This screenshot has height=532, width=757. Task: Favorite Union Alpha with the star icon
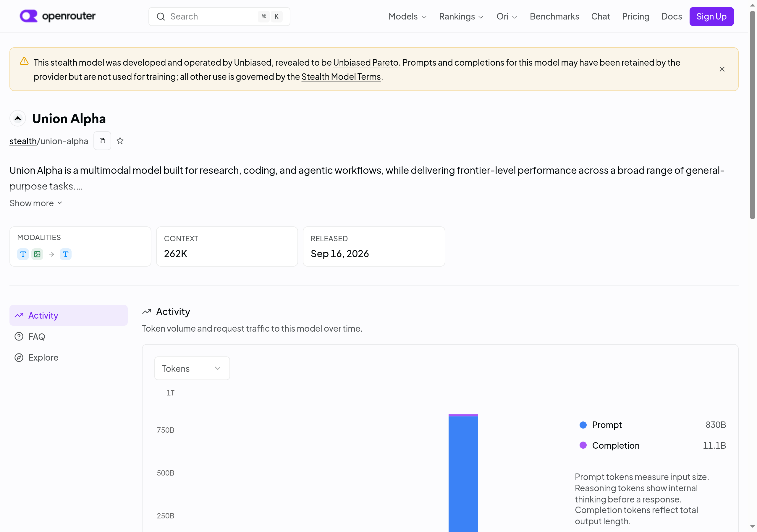pyautogui.click(x=120, y=141)
